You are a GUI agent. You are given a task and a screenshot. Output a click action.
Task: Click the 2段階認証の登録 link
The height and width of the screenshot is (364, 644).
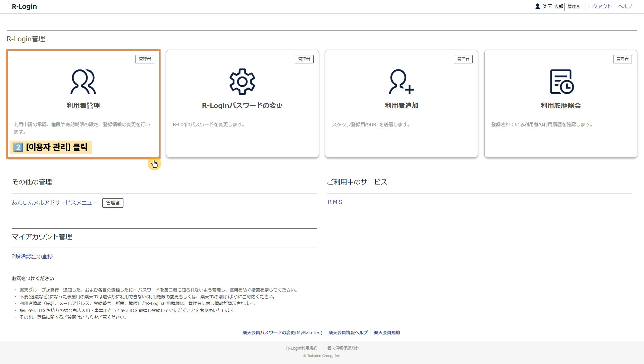32,256
